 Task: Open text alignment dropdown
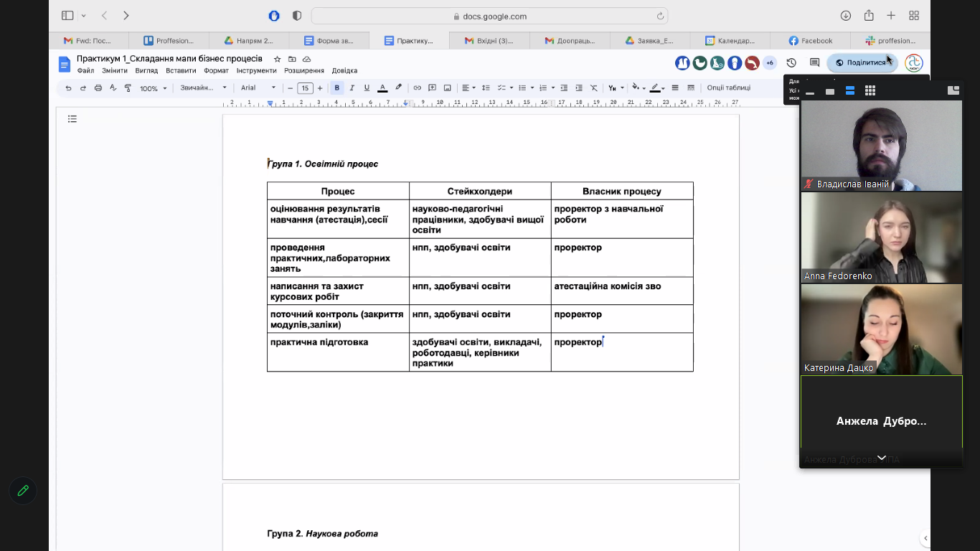(x=468, y=88)
